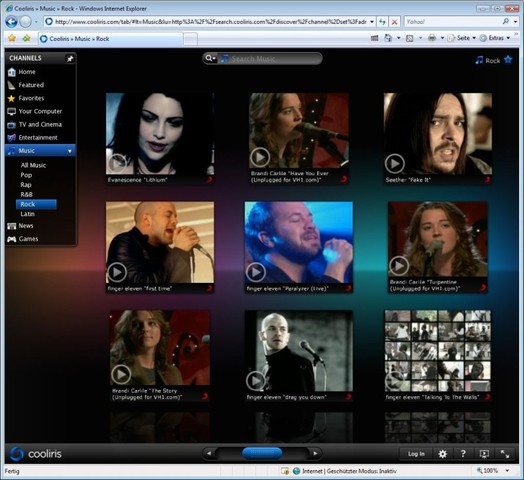The width and height of the screenshot is (524, 480).
Task: Click red arrow on "Have You Ever" caption
Action: point(344,179)
